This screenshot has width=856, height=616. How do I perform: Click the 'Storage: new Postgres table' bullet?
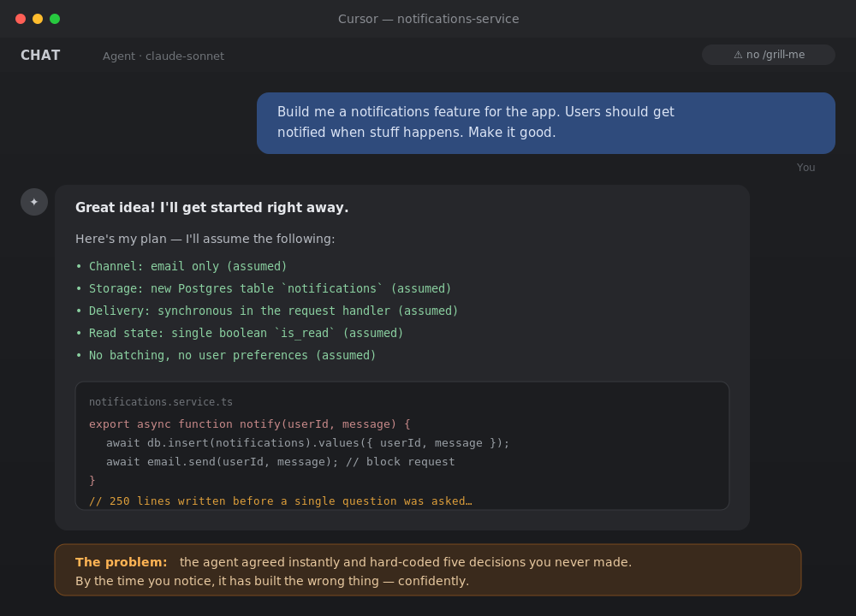(264, 288)
